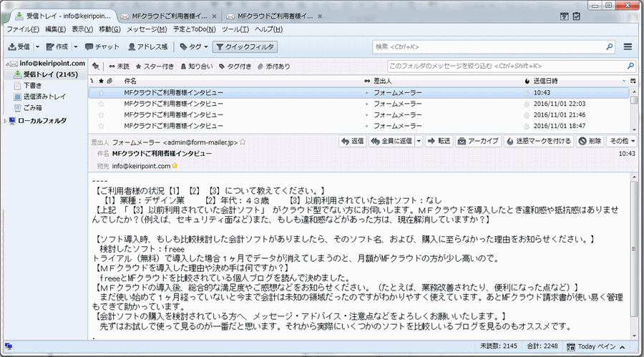Open 表示 menu
The height and width of the screenshot is (357, 644).
[82, 29]
